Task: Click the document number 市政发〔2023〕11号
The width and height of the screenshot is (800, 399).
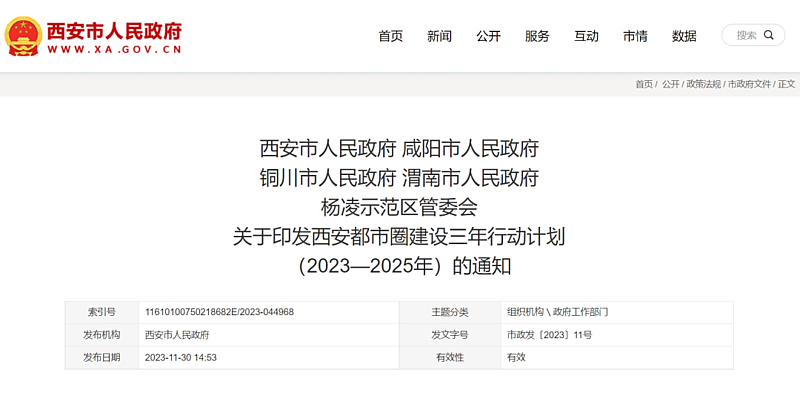Action: 549,335
